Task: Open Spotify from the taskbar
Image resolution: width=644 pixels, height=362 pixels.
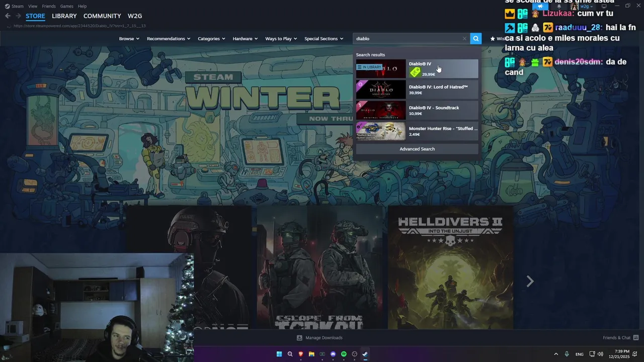Action: (x=344, y=354)
